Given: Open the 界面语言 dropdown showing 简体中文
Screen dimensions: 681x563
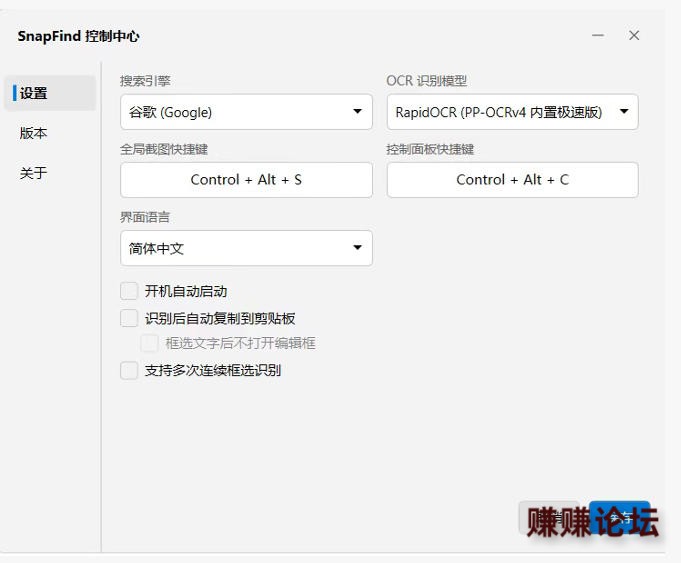Looking at the screenshot, I should point(246,248).
